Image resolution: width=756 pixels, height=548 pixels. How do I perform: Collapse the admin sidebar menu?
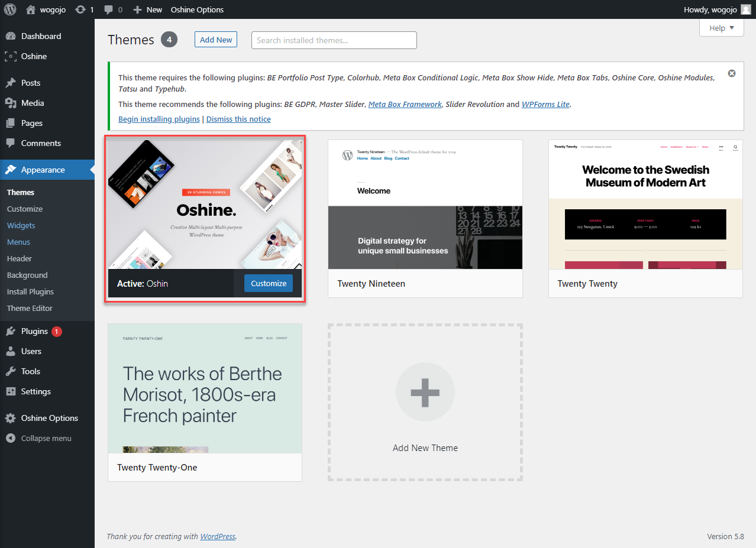coord(46,438)
